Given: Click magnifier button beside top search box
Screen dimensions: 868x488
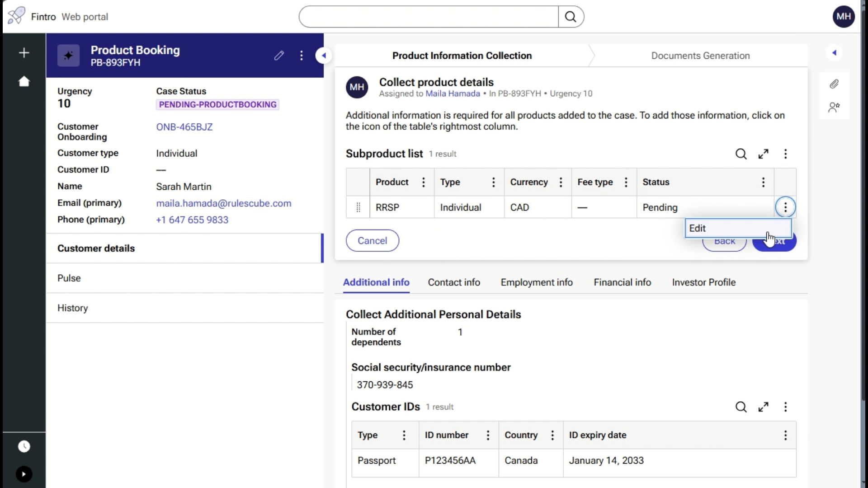Looking at the screenshot, I should point(571,17).
